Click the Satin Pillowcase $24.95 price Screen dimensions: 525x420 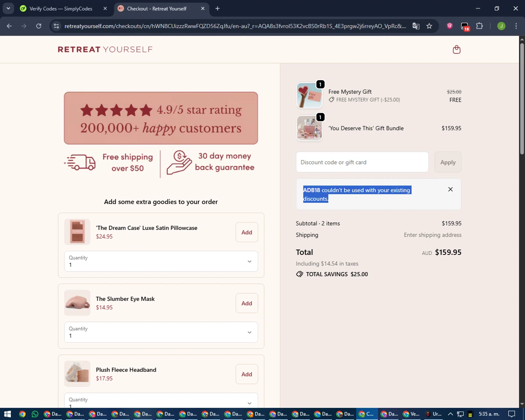click(104, 236)
